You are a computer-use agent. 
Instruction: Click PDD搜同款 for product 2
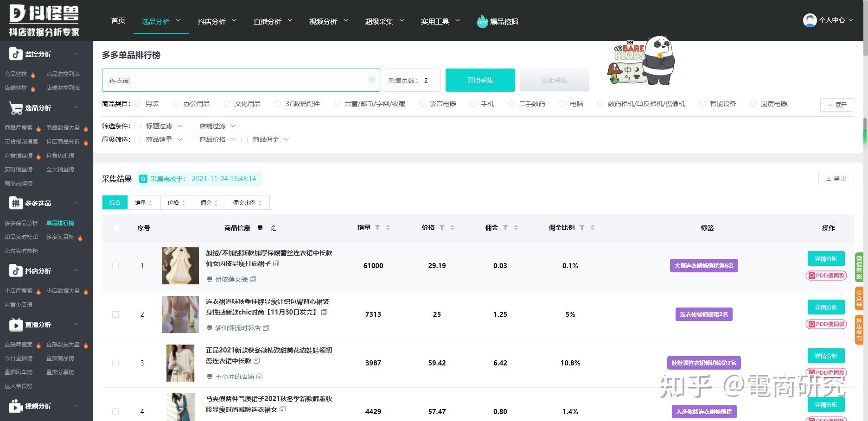(x=826, y=324)
